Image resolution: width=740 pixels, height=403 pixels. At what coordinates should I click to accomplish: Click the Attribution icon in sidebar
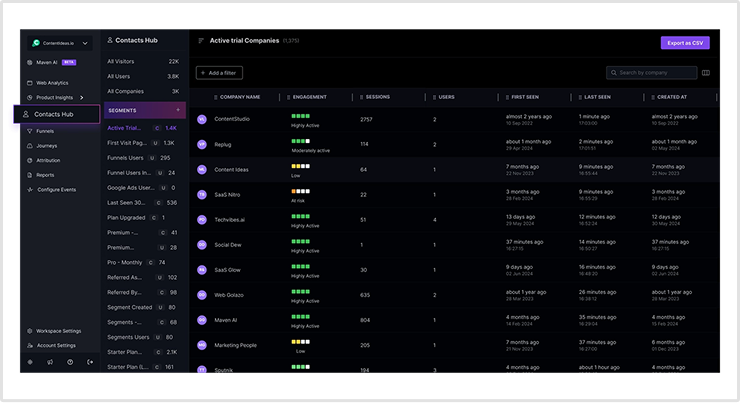click(x=30, y=160)
